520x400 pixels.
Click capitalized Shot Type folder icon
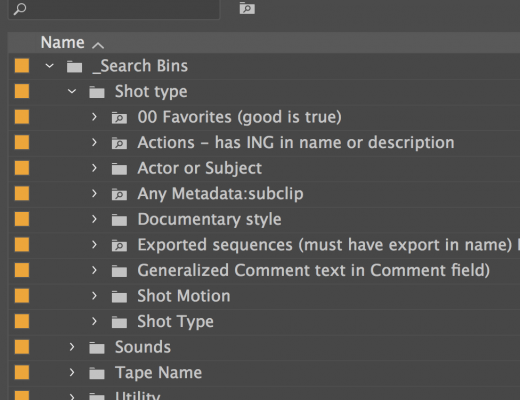[119, 322]
